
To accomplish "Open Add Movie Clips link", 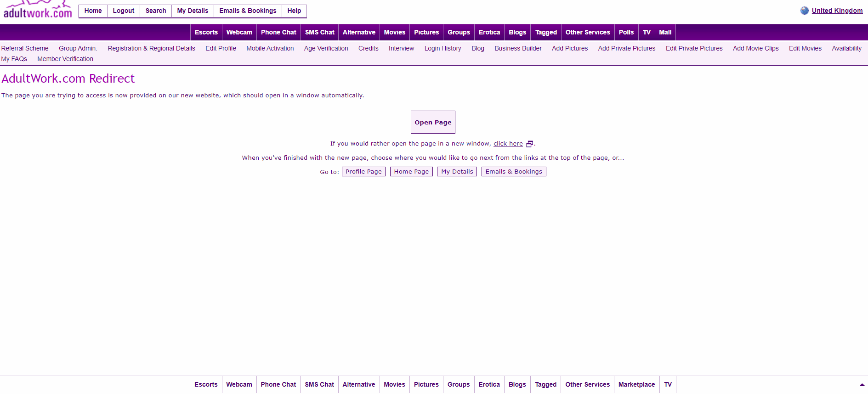I will click(755, 49).
